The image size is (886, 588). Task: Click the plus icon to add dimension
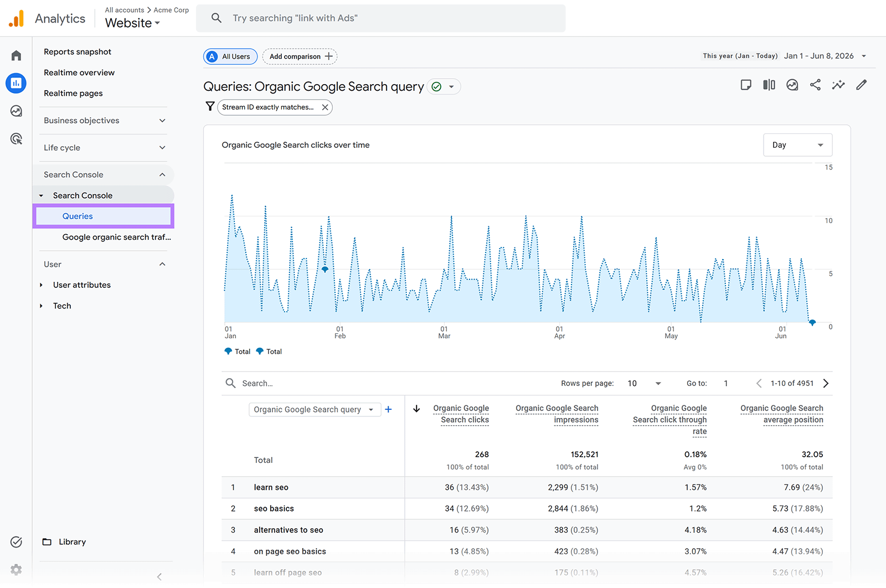pyautogui.click(x=388, y=409)
